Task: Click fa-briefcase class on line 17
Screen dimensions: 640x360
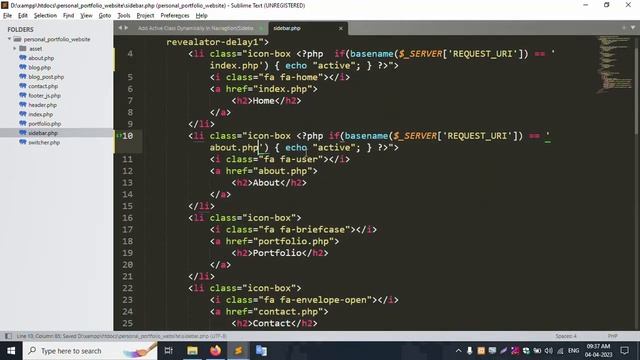Action: point(312,229)
